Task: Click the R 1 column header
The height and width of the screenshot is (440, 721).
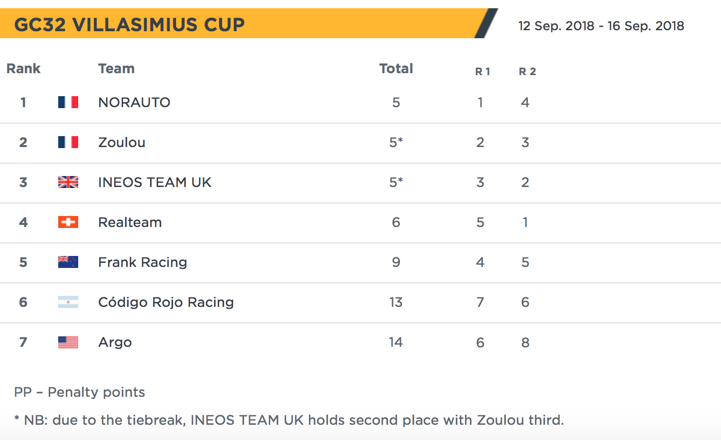Action: click(482, 71)
